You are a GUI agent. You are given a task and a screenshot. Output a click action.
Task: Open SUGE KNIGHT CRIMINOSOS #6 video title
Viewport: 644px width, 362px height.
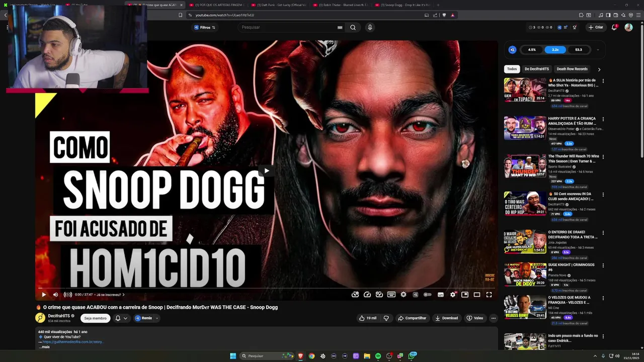pyautogui.click(x=572, y=267)
